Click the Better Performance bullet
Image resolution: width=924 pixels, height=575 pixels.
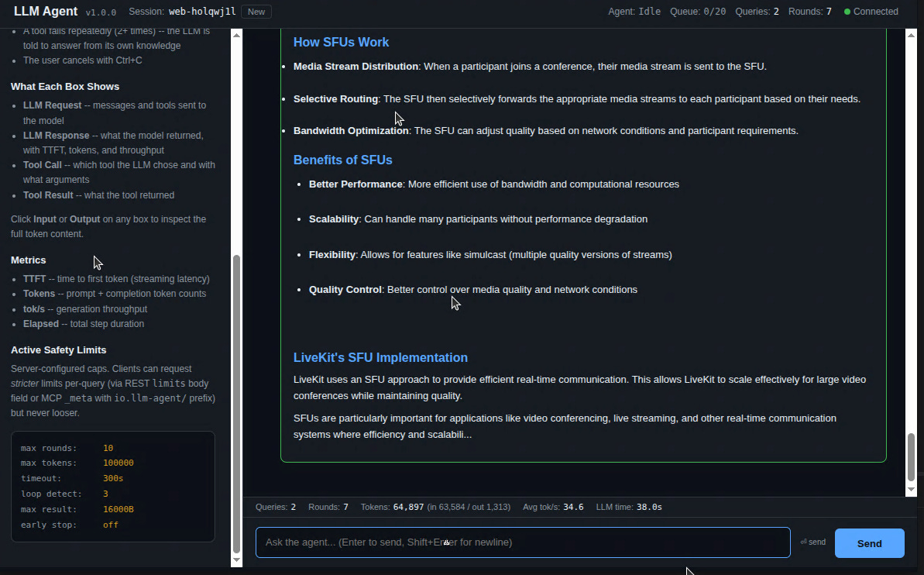point(494,184)
